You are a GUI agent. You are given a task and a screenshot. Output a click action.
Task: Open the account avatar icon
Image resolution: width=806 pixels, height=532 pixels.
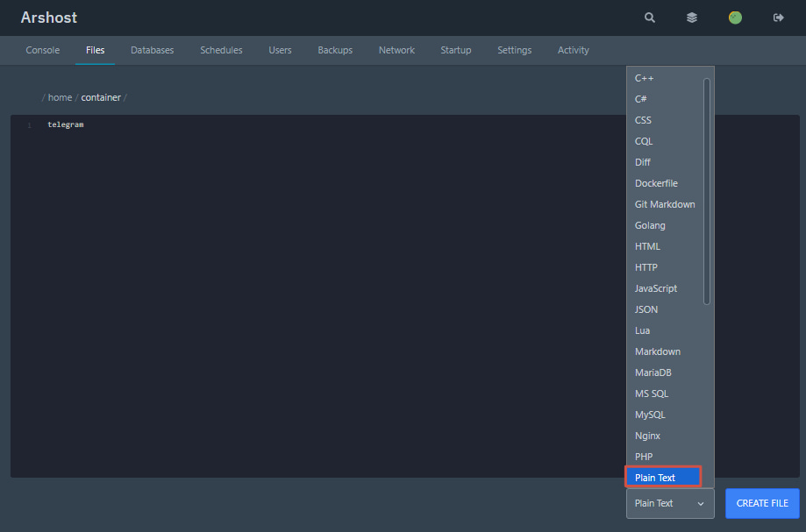click(735, 18)
